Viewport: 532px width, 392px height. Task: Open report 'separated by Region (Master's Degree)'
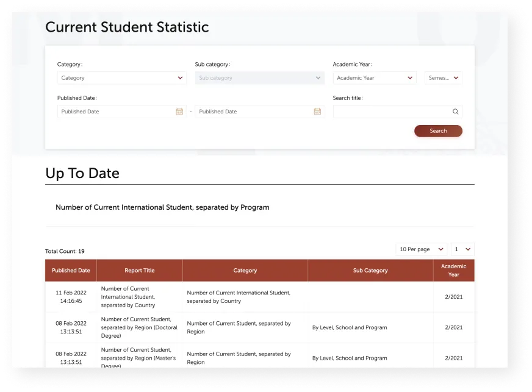click(138, 357)
